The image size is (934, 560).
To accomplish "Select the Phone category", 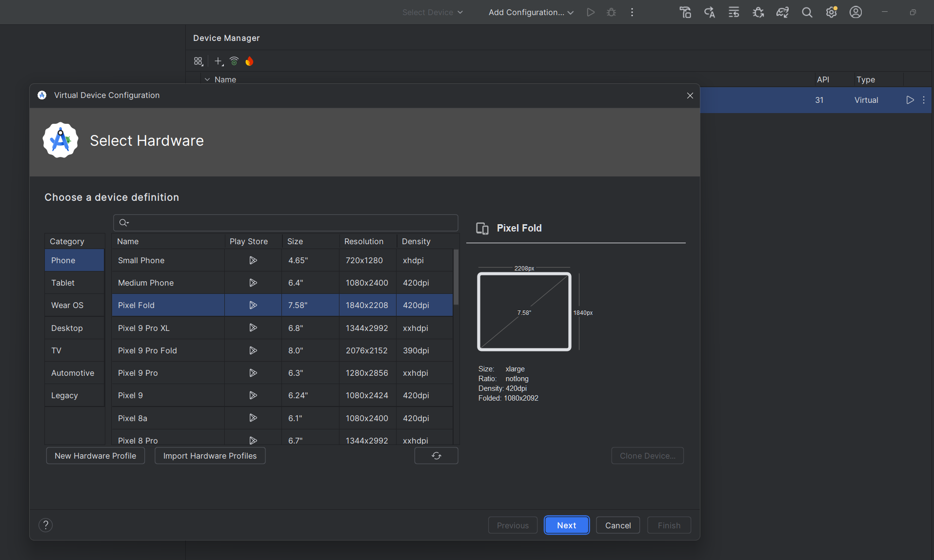I will pos(74,260).
